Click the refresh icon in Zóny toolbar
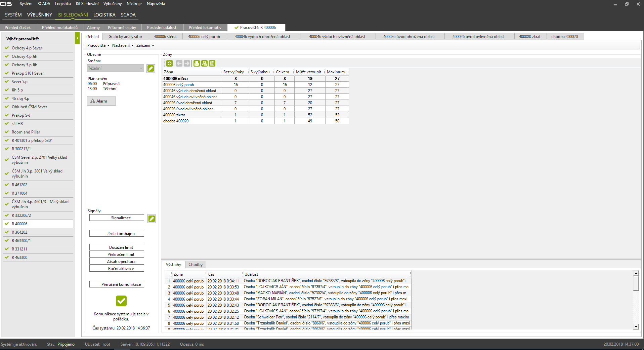 169,63
